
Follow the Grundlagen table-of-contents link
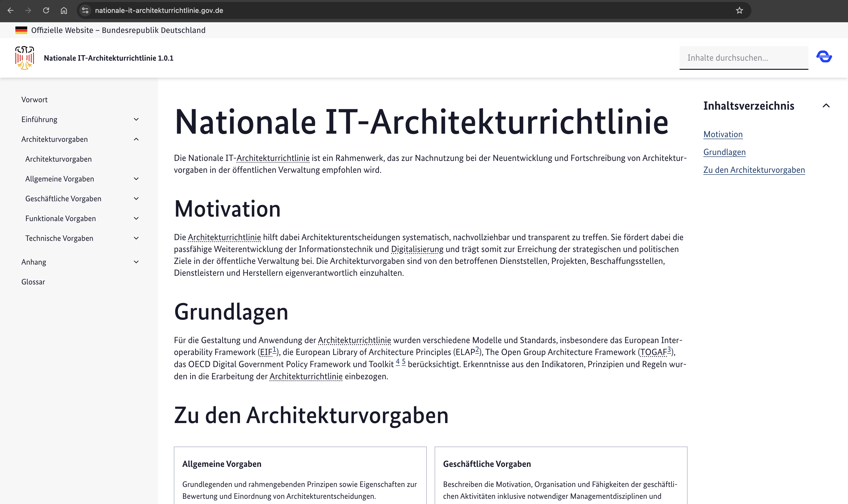pos(725,152)
